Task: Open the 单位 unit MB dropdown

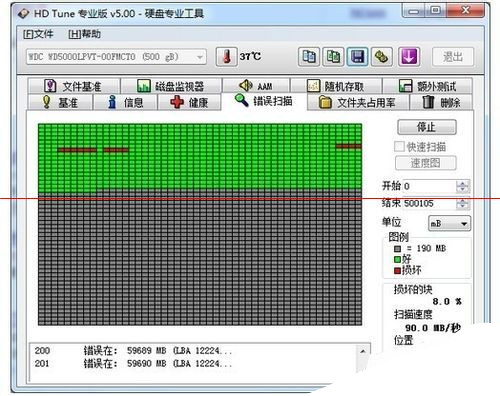Action: click(449, 223)
